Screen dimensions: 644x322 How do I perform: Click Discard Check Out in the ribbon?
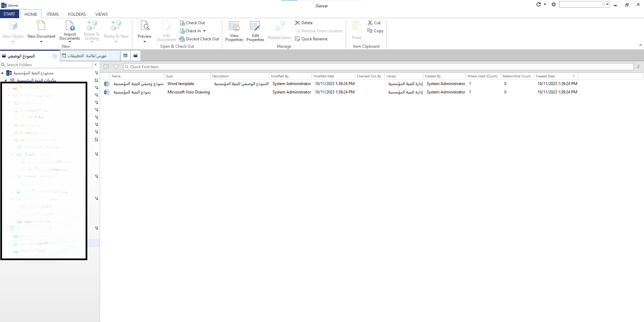click(x=199, y=39)
